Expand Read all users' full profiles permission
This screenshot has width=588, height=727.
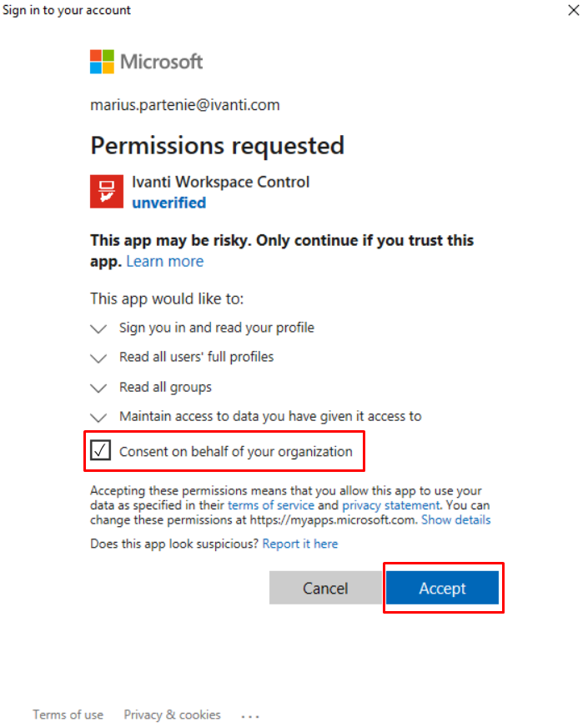click(98, 358)
